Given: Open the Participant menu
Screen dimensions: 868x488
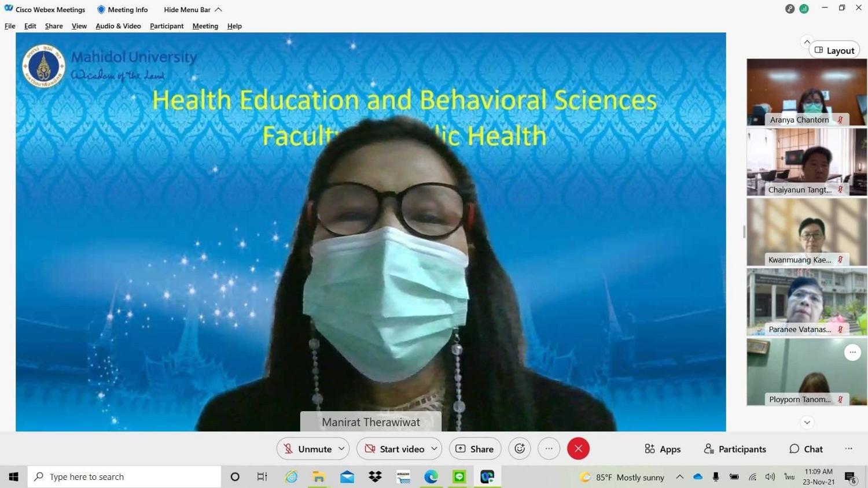Looking at the screenshot, I should pyautogui.click(x=167, y=26).
